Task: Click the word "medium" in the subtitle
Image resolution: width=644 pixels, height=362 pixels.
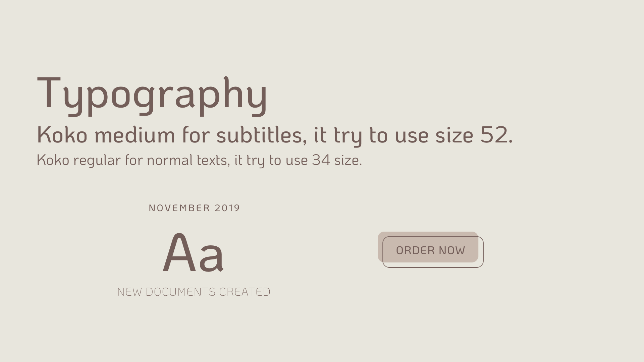Action: point(135,135)
